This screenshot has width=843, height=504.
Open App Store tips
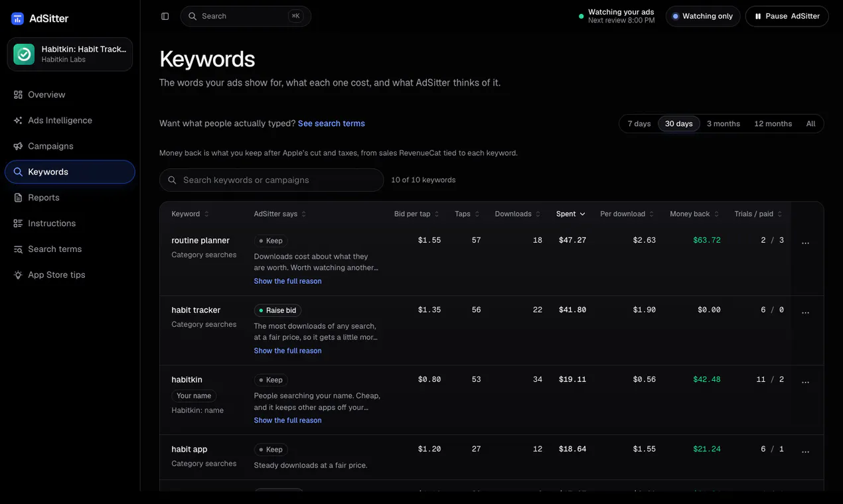[x=70, y=275]
